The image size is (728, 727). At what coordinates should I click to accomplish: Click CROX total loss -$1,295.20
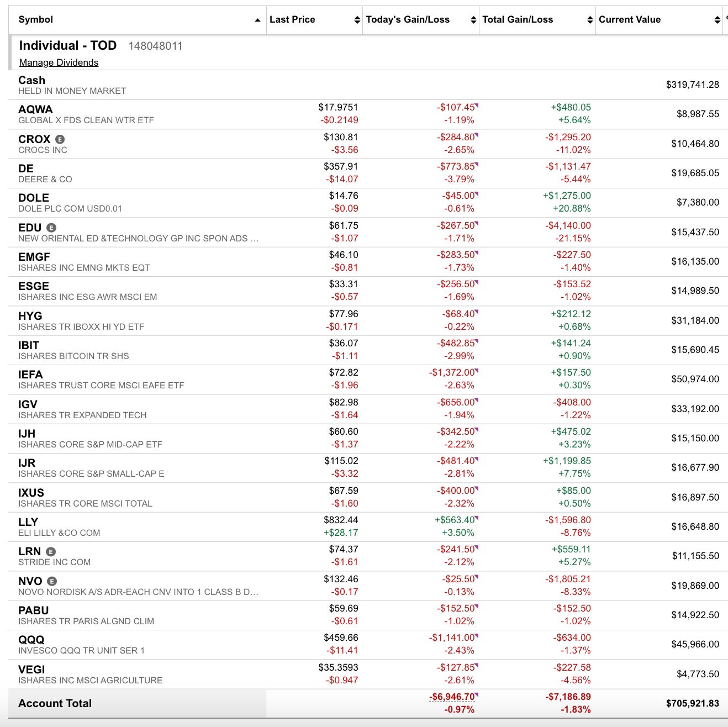point(568,137)
